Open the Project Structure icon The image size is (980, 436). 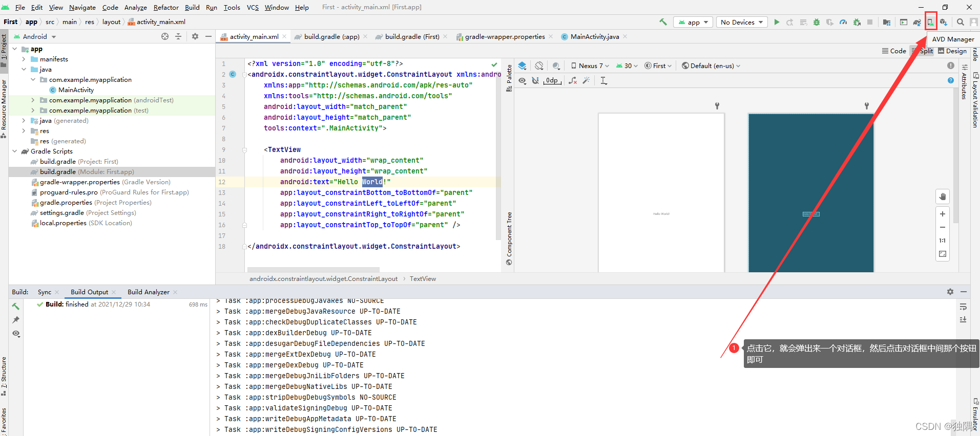887,22
